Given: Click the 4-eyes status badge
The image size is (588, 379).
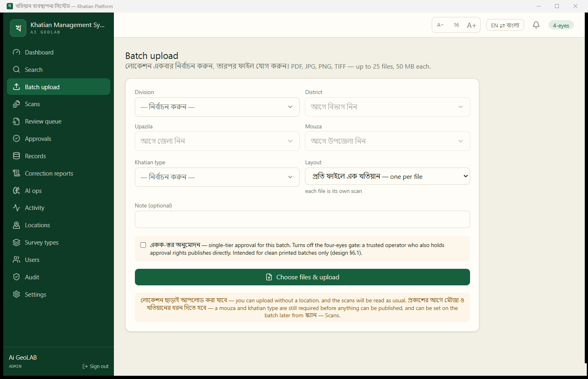Looking at the screenshot, I should [x=561, y=25].
